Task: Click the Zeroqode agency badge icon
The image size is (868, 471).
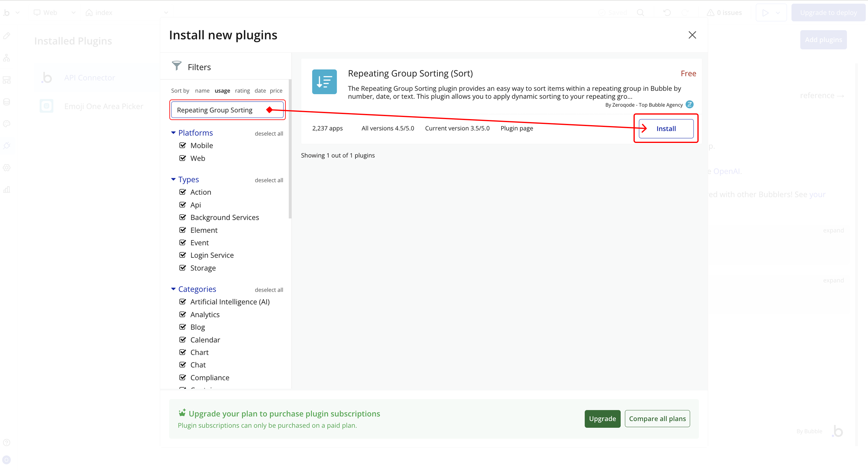Action: 689,105
